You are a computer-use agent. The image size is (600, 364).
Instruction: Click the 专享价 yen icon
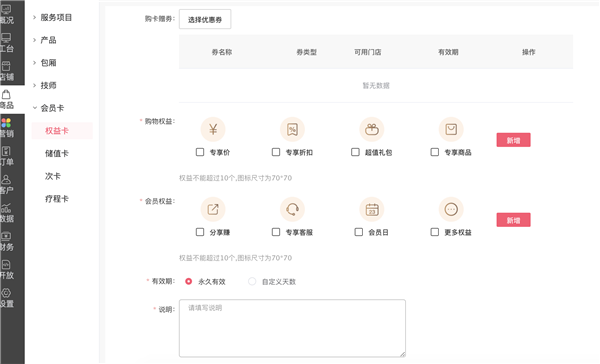click(213, 129)
